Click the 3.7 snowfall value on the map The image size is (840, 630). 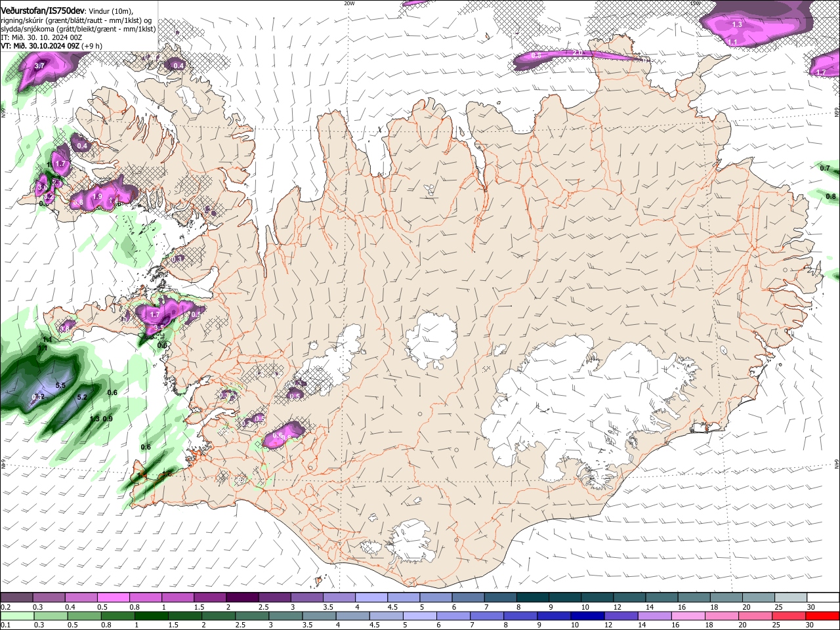tap(39, 66)
